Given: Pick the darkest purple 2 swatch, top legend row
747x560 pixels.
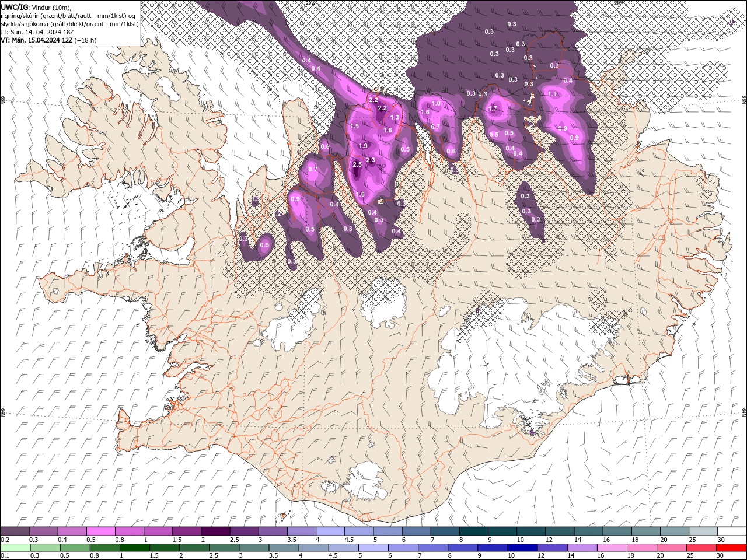Looking at the screenshot, I should (215, 531).
